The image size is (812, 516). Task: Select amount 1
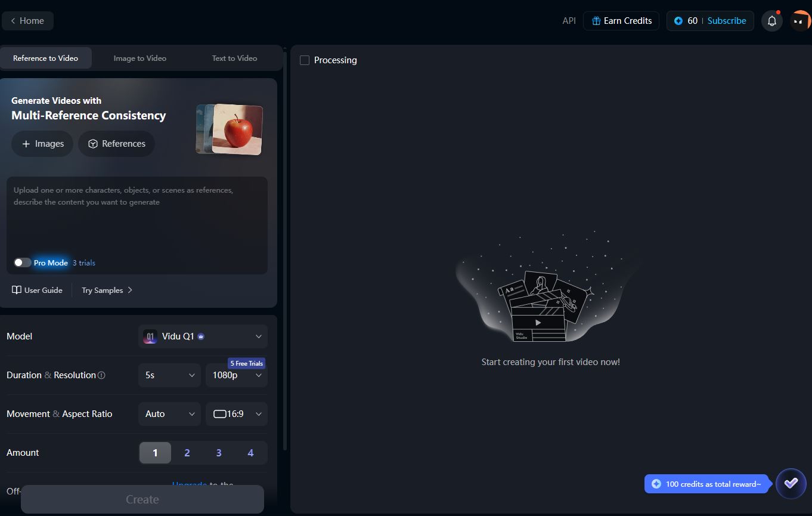pos(155,453)
